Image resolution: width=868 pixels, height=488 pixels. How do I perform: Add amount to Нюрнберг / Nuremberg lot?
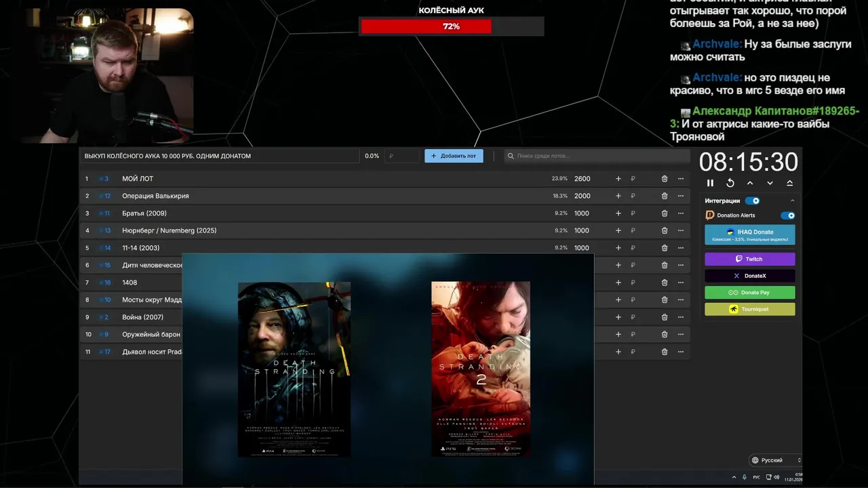click(618, 230)
